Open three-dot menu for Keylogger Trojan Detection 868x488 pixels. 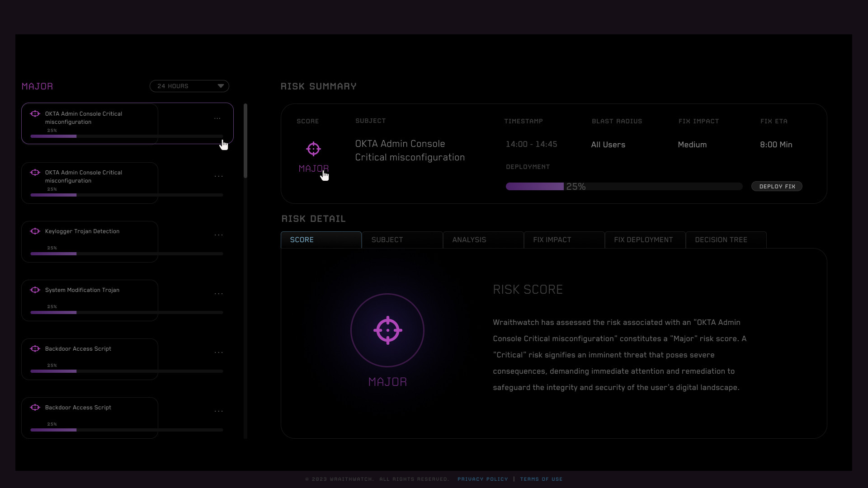pyautogui.click(x=218, y=235)
